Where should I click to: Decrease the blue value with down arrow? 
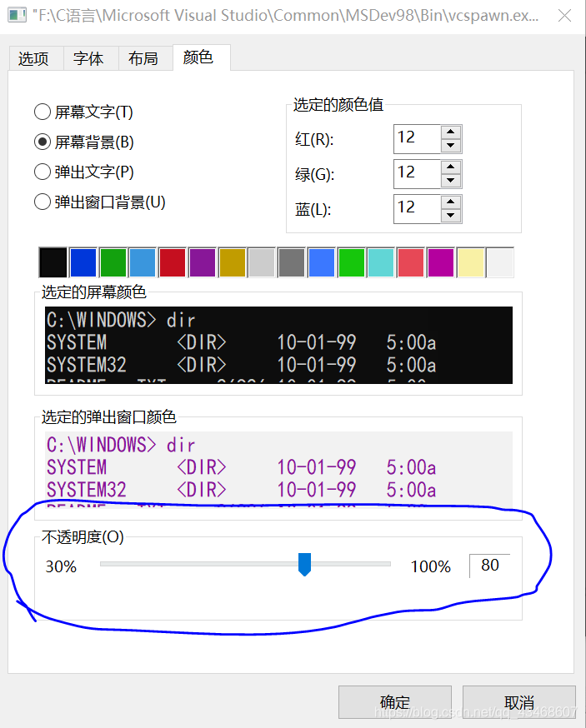coord(450,216)
